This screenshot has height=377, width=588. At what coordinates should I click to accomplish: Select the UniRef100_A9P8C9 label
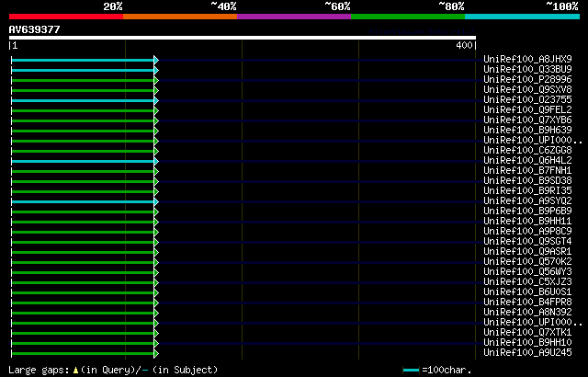(x=527, y=232)
